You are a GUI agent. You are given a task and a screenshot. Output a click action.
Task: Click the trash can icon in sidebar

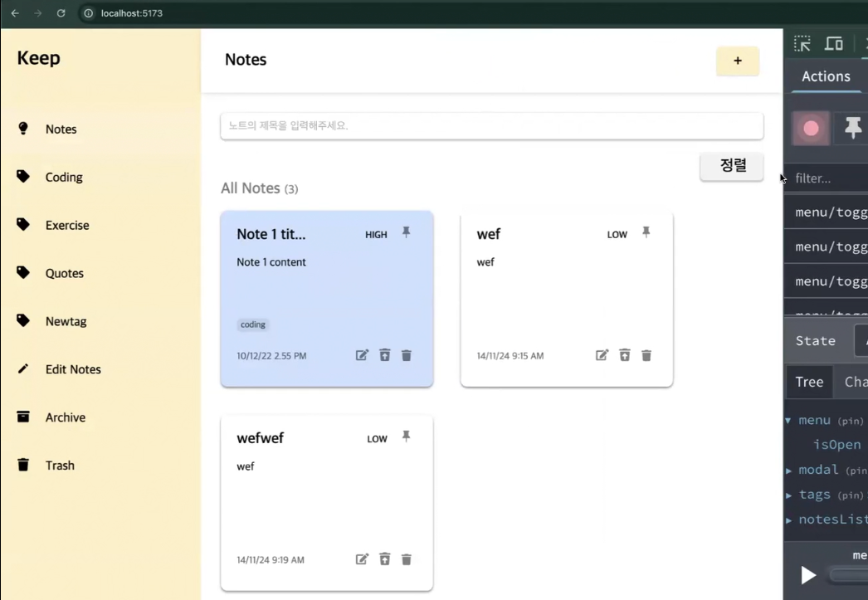click(22, 465)
